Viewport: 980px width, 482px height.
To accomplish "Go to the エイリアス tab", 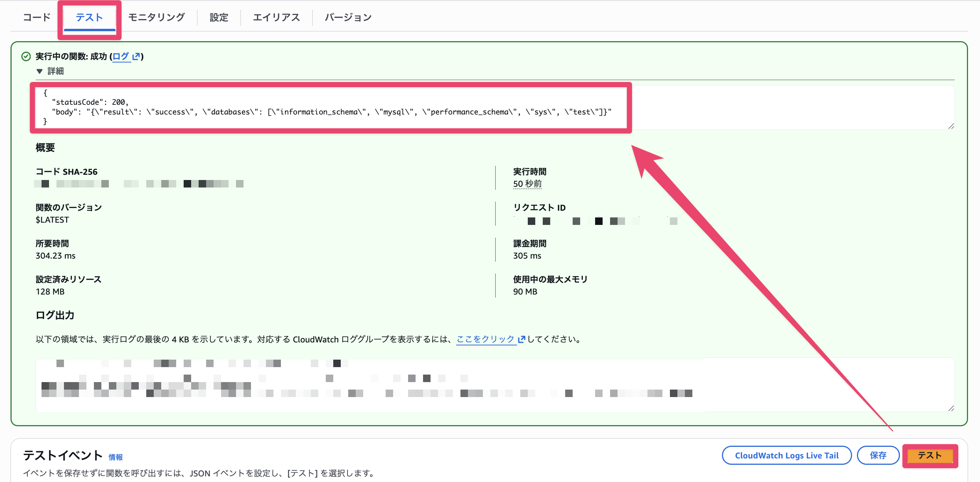I will (x=276, y=17).
